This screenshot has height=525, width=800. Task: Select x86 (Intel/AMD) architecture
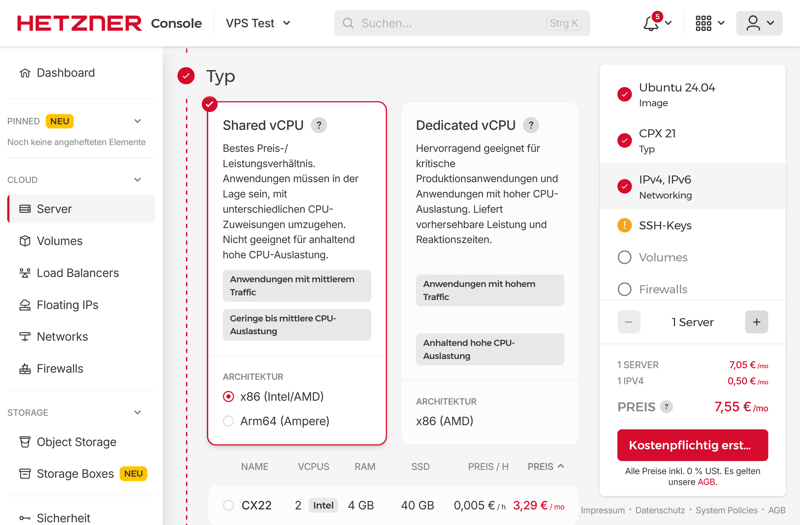[229, 397]
